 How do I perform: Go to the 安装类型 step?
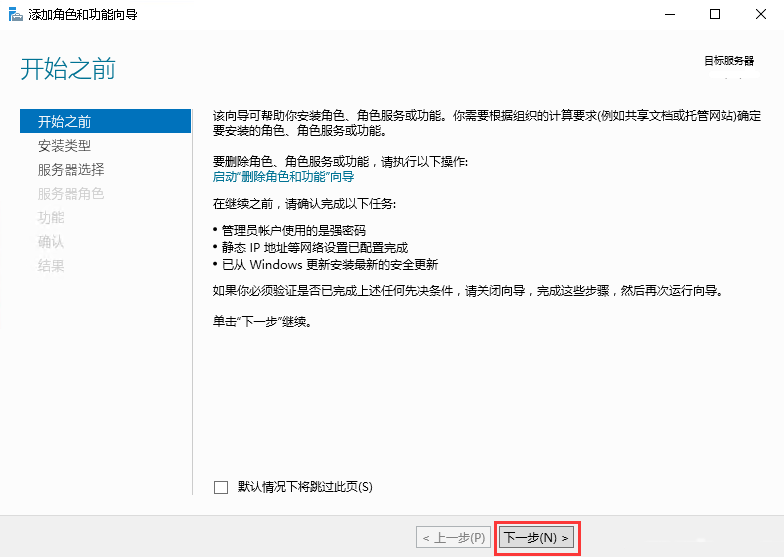64,146
